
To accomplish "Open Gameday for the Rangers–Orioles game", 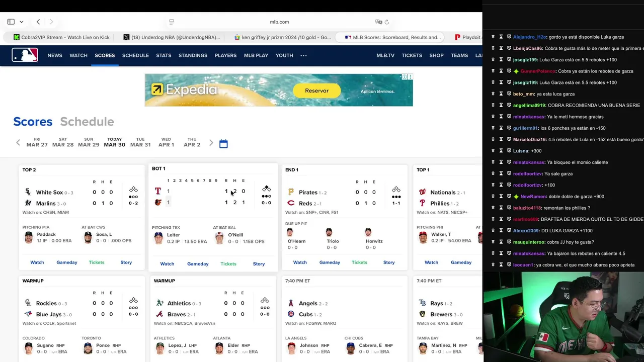I will click(x=198, y=264).
